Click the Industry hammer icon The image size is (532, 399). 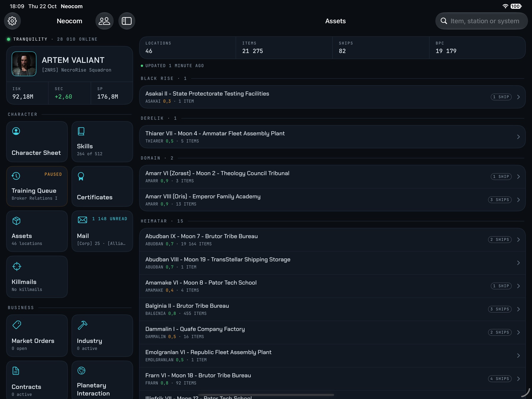[82, 325]
